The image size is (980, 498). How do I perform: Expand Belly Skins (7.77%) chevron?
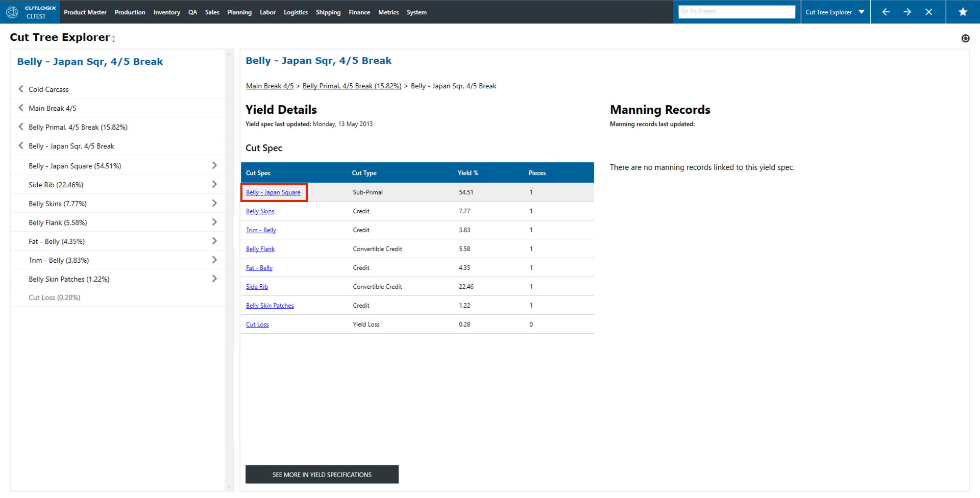[x=214, y=204]
